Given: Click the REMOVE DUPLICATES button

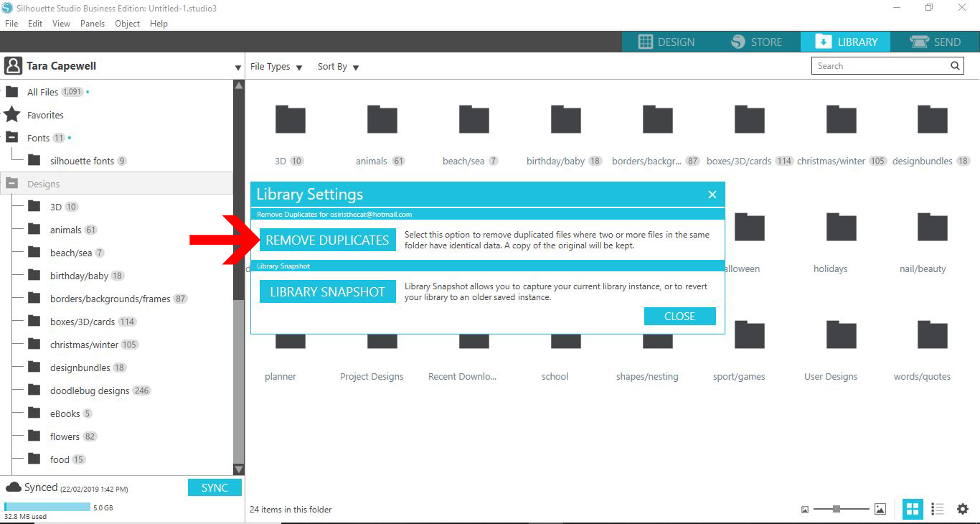Looking at the screenshot, I should (x=327, y=240).
